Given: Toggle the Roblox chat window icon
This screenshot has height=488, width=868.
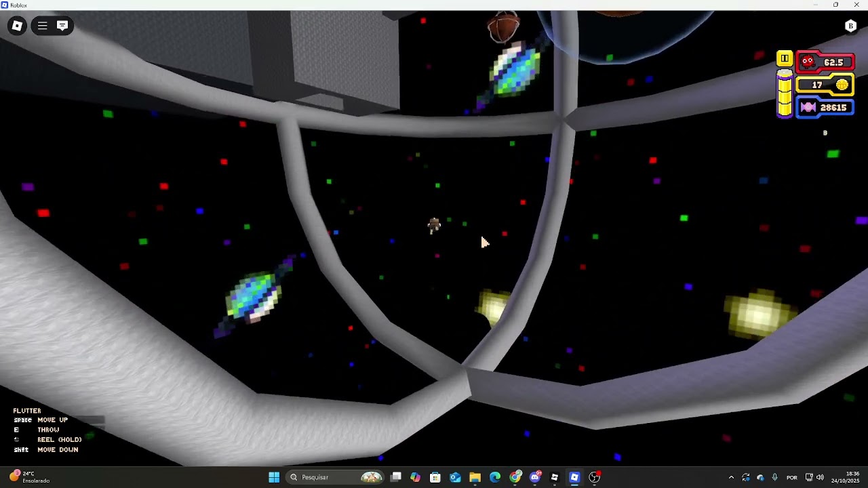Looking at the screenshot, I should point(62,26).
